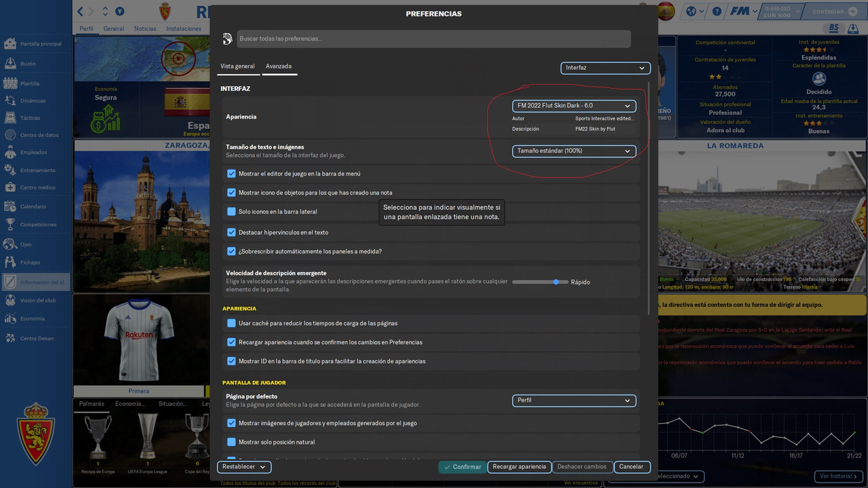Click the download tray icon
Viewport: 868px width, 488px height.
(x=854, y=28)
